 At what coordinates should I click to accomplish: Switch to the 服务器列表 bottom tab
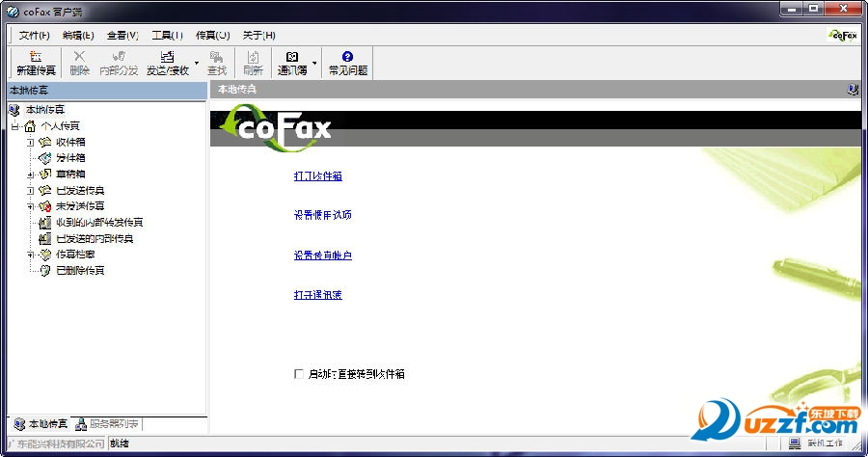coord(107,424)
